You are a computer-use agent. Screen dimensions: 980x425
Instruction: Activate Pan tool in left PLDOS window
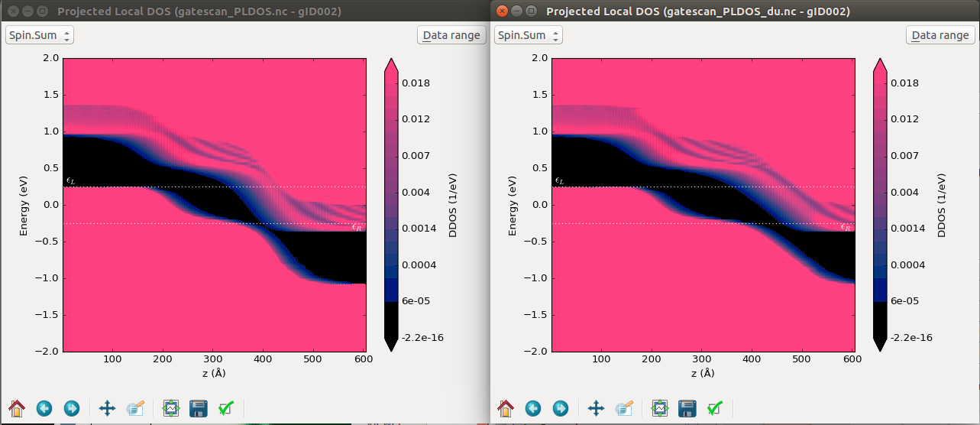pos(108,408)
